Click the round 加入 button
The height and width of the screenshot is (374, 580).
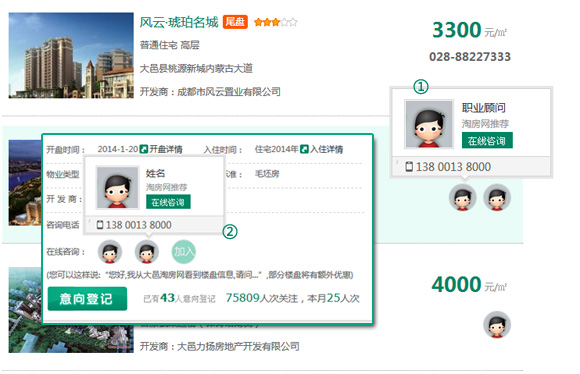184,252
